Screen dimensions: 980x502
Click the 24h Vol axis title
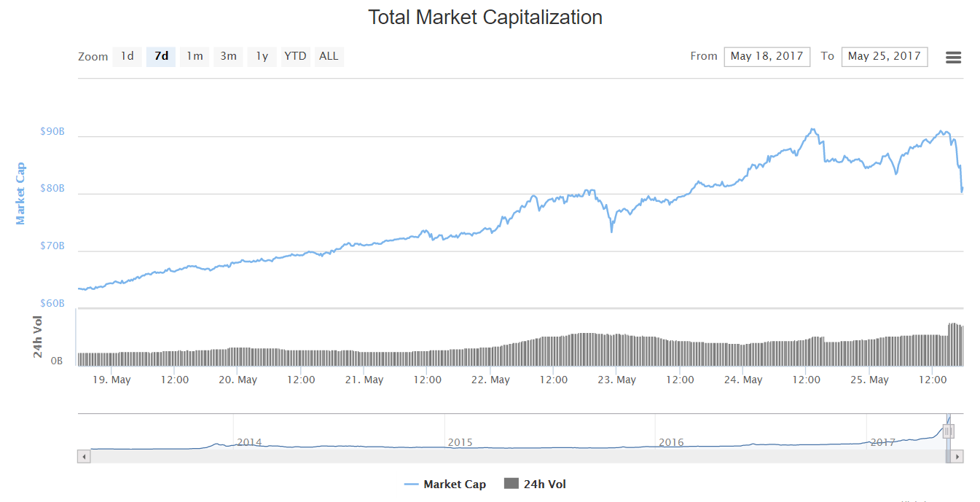[x=38, y=337]
